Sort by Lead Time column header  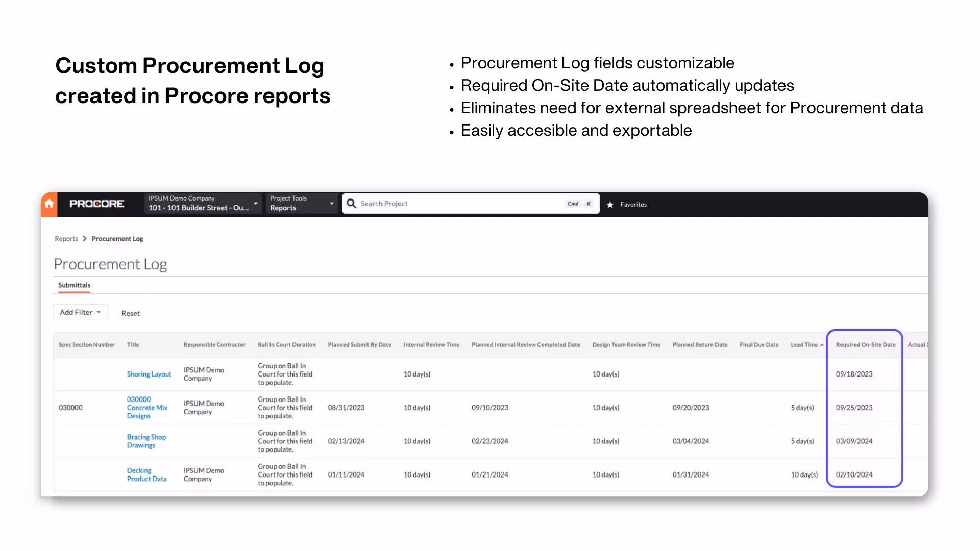click(804, 345)
